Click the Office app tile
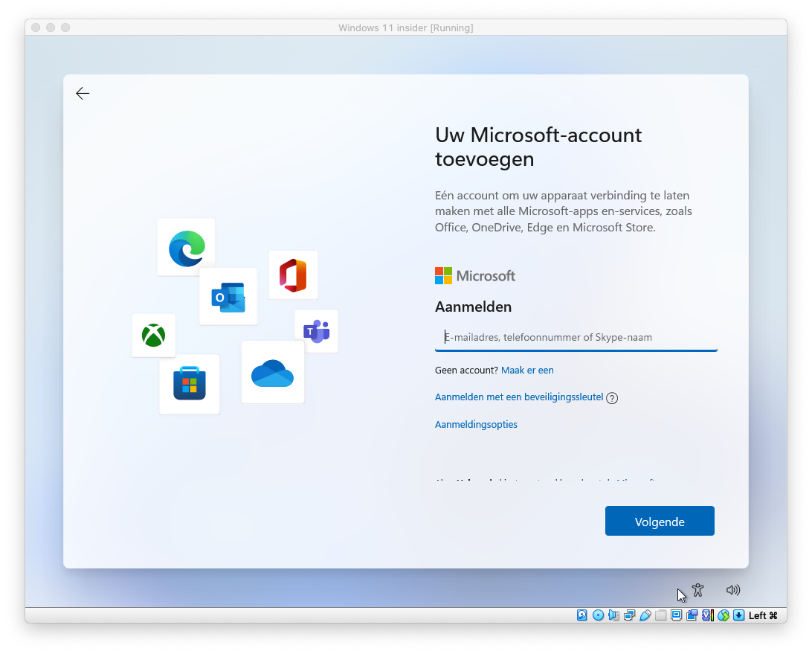Image resolution: width=812 pixels, height=654 pixels. [x=293, y=275]
